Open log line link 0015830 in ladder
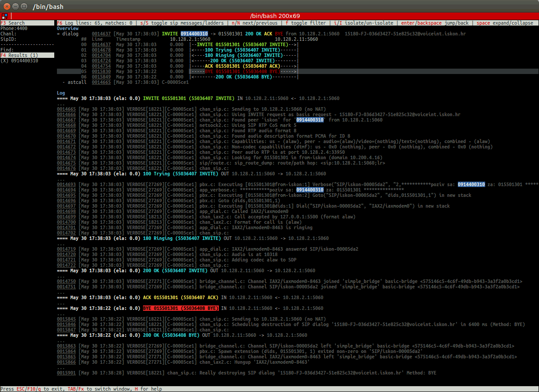The height and width of the screenshot is (392, 539). click(x=101, y=71)
